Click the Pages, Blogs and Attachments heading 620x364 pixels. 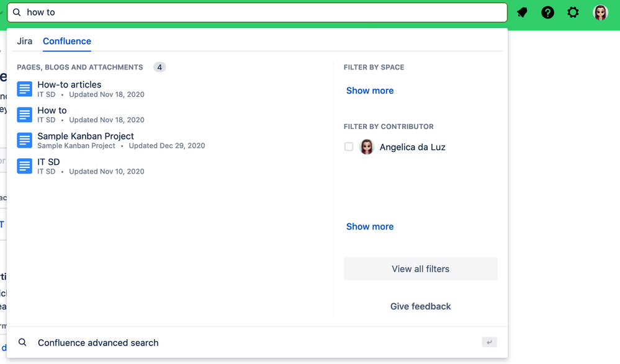tap(80, 67)
